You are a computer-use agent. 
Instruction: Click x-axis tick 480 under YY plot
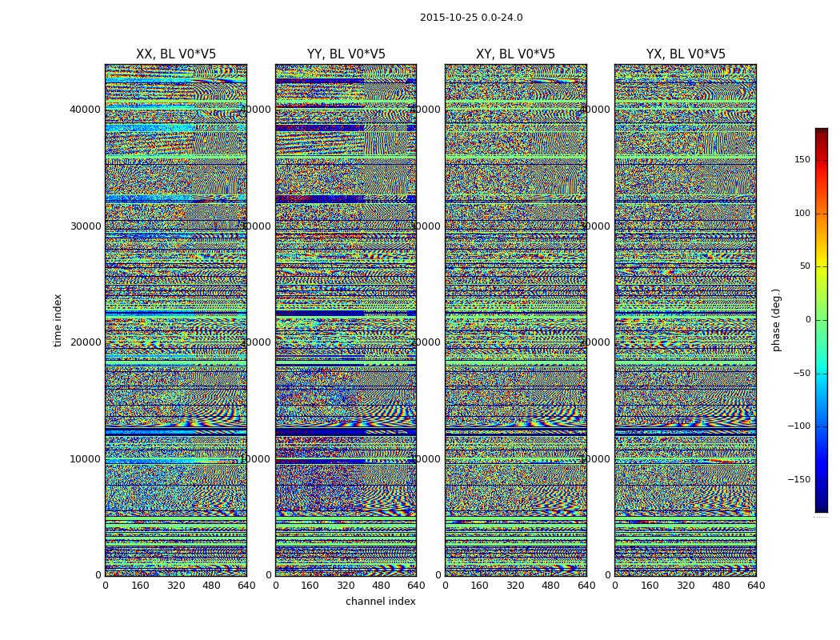point(381,586)
